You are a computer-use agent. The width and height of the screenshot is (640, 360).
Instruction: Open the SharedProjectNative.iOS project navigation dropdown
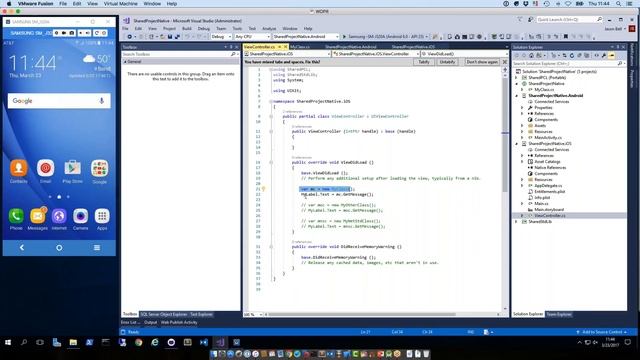click(287, 54)
